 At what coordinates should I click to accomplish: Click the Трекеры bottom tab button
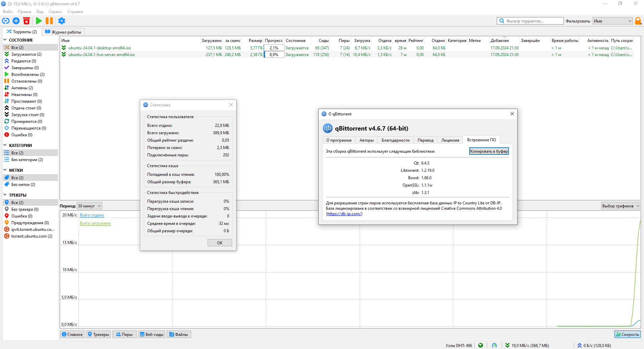[x=98, y=335]
